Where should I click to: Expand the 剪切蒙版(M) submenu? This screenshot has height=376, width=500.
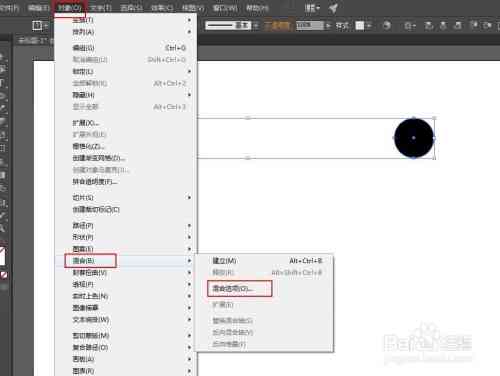pyautogui.click(x=126, y=335)
